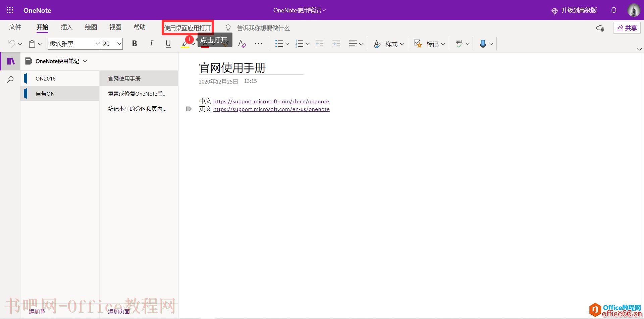The height and width of the screenshot is (319, 644).
Task: Click the spelling check icon
Action: tap(459, 44)
